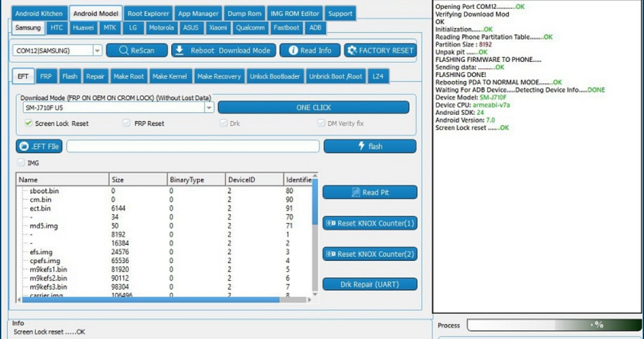Open the Make Recovery sub-tab
Image resolution: width=644 pixels, height=339 pixels.
pos(219,76)
